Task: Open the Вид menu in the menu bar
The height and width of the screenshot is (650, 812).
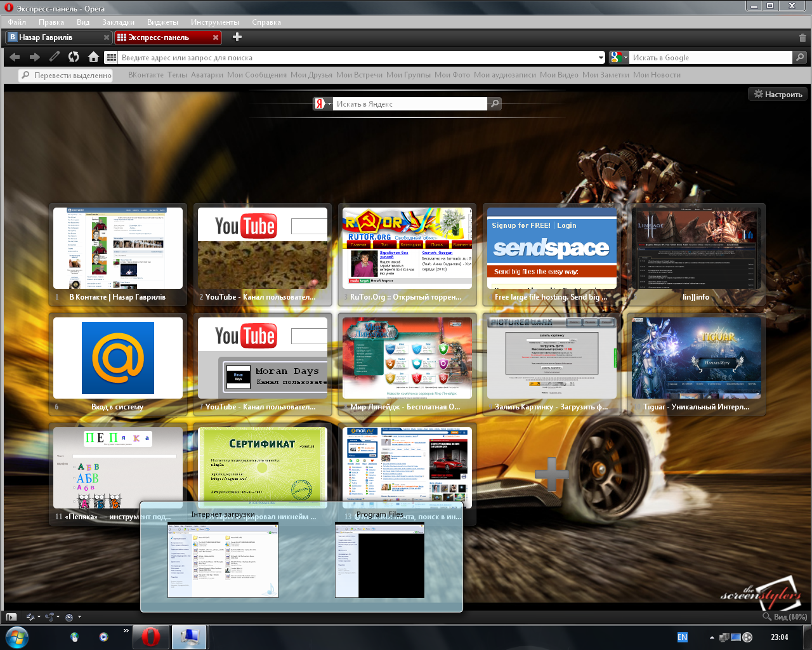Action: (x=83, y=22)
